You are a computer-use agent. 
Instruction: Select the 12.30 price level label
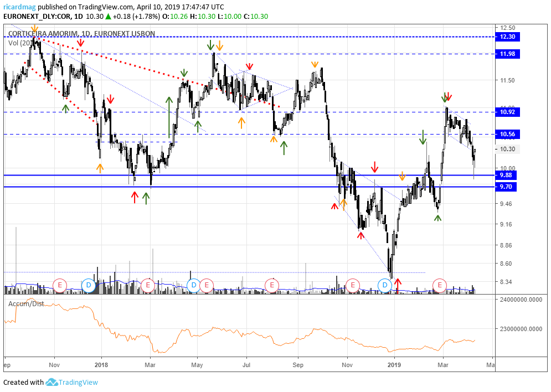(507, 37)
